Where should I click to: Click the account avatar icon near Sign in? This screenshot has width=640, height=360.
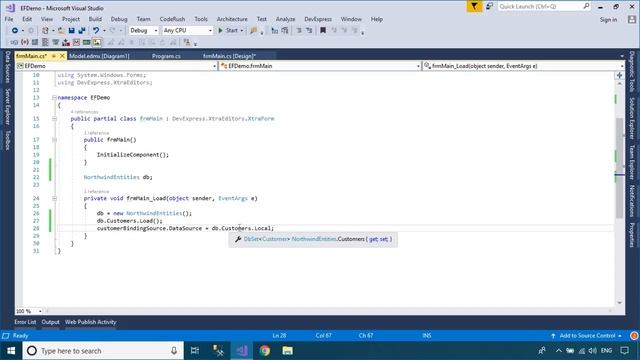click(632, 19)
